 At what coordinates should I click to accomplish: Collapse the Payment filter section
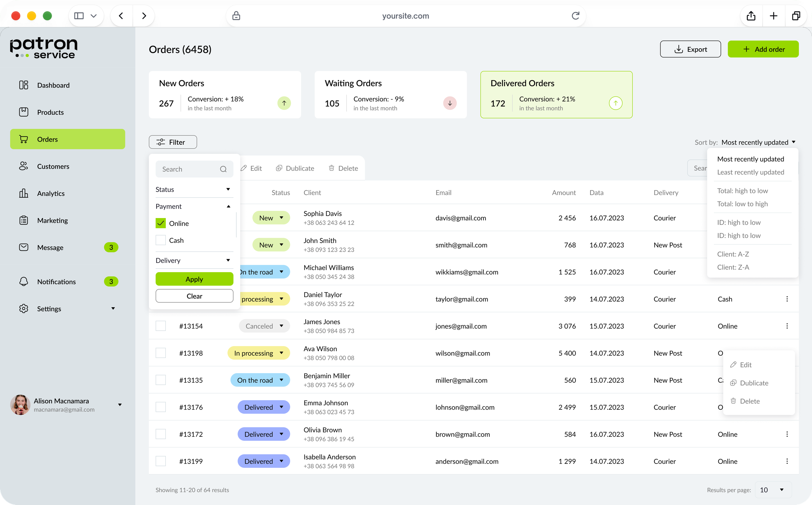point(194,206)
